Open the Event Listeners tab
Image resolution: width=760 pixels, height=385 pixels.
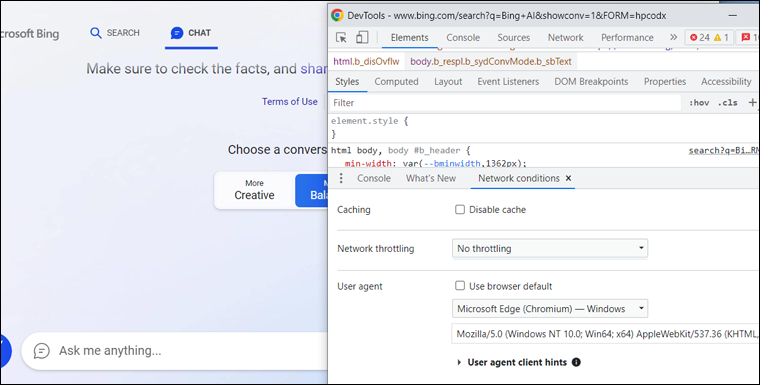pos(508,81)
